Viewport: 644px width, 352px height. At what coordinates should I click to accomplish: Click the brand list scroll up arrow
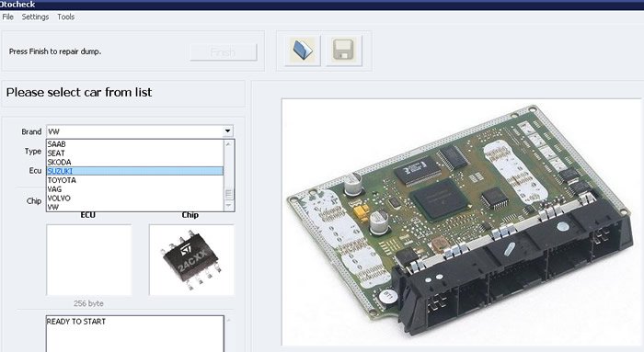pyautogui.click(x=229, y=144)
